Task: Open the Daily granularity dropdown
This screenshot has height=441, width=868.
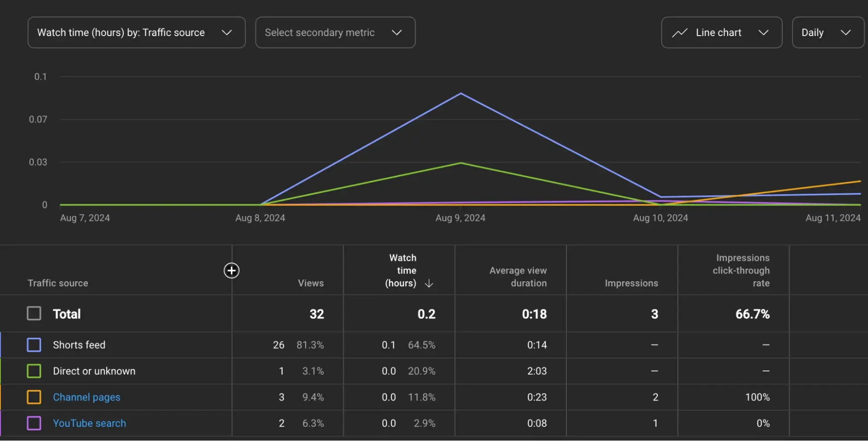Action: 828,33
